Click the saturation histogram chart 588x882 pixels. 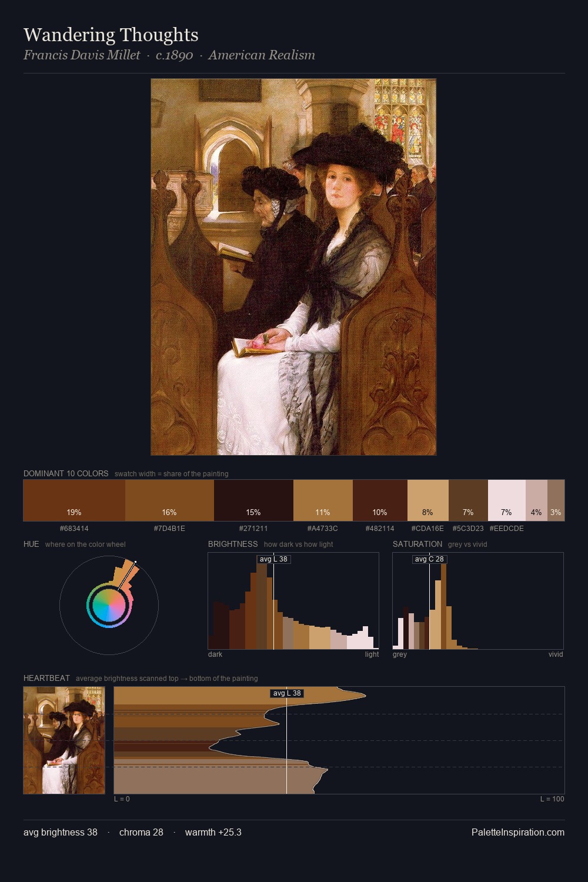coord(478,601)
